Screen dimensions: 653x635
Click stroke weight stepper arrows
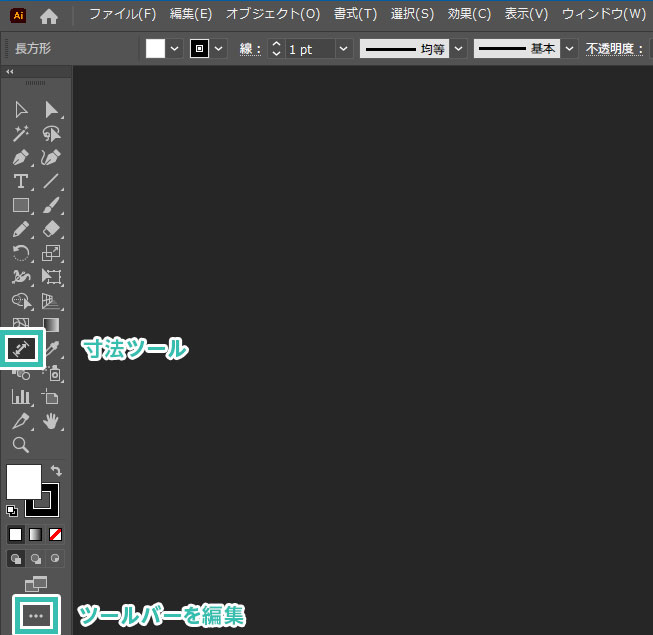[276, 49]
